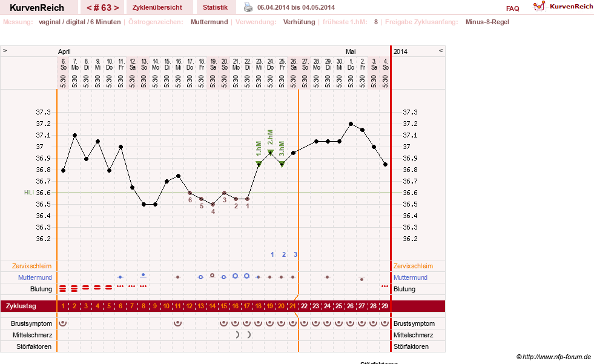The image size is (594, 364).
Task: Click the Muttermund symbol on cycle day 11
Action: [177, 277]
